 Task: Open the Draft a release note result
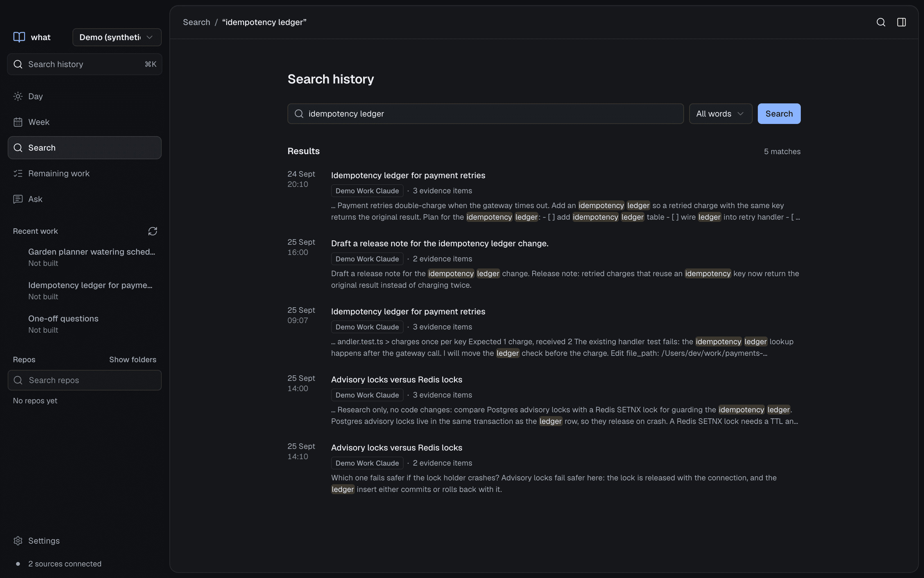click(x=440, y=243)
